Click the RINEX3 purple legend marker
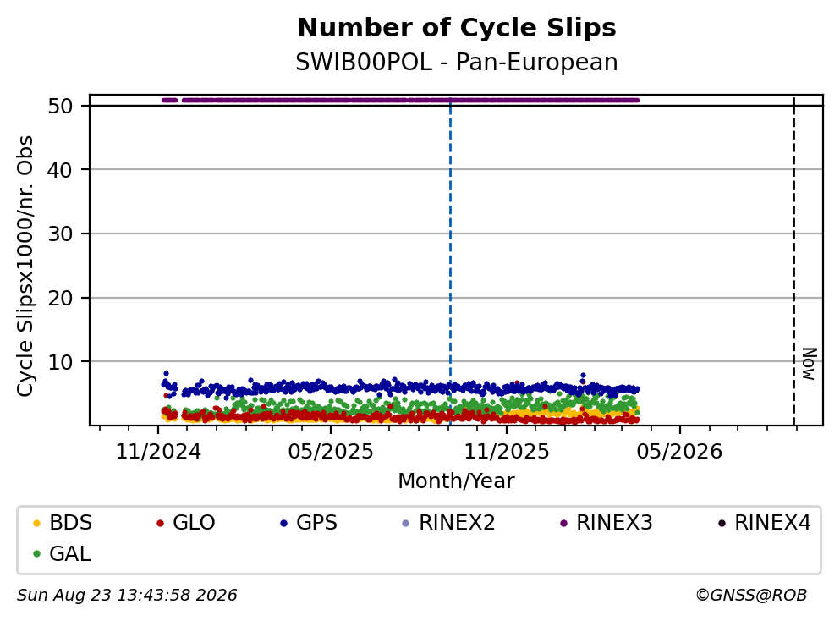Screen dimensions: 840x621 pos(563,523)
